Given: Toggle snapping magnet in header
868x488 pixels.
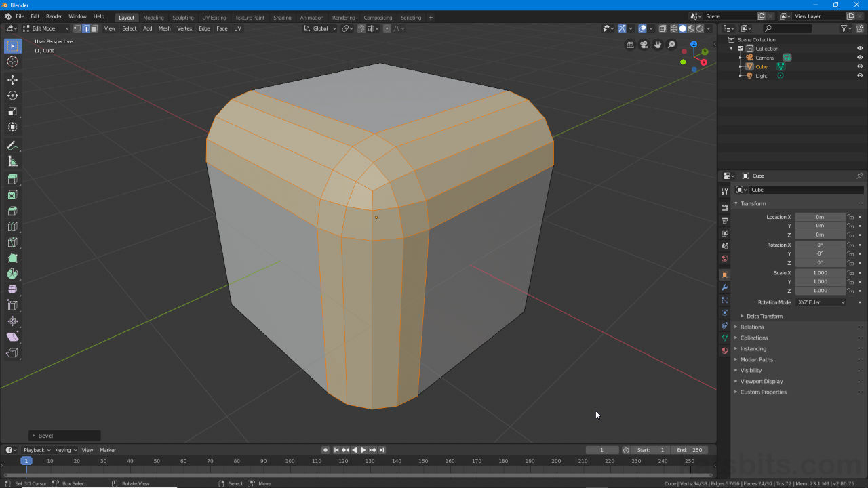Looking at the screenshot, I should pos(361,28).
